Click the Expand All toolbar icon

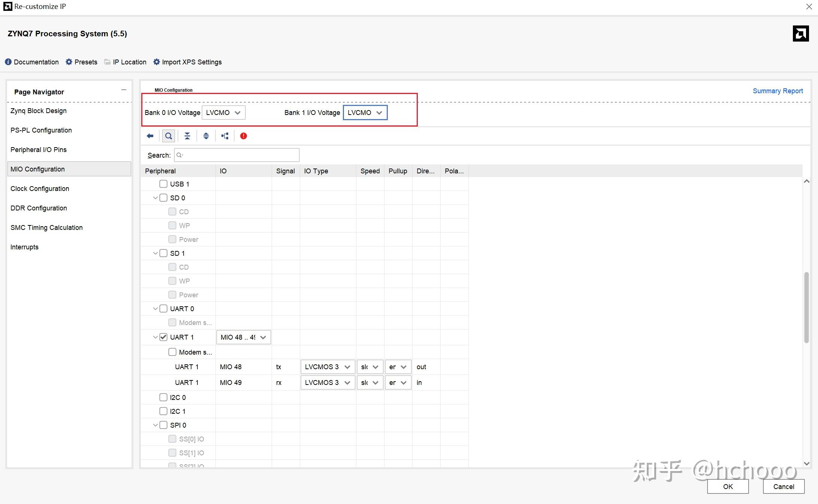point(206,136)
